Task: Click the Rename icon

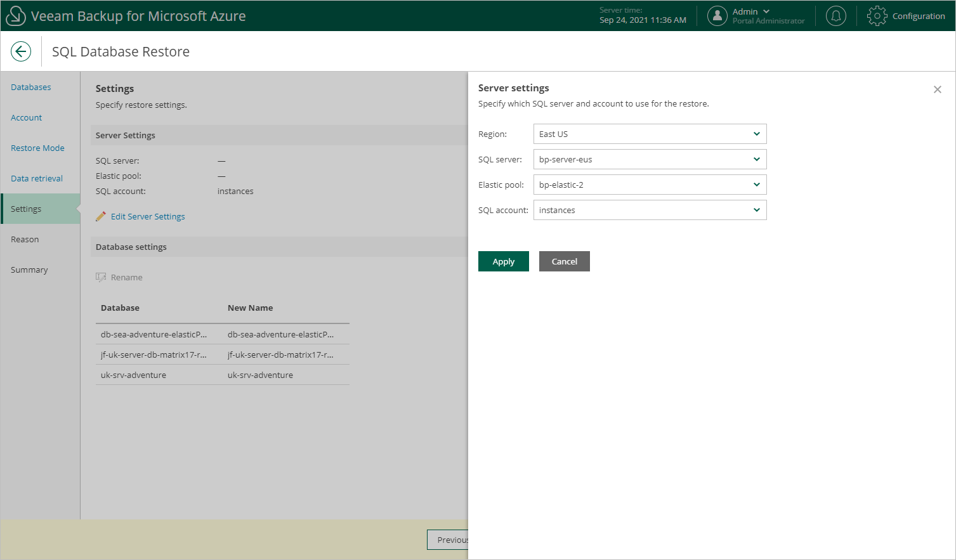Action: coord(101,277)
